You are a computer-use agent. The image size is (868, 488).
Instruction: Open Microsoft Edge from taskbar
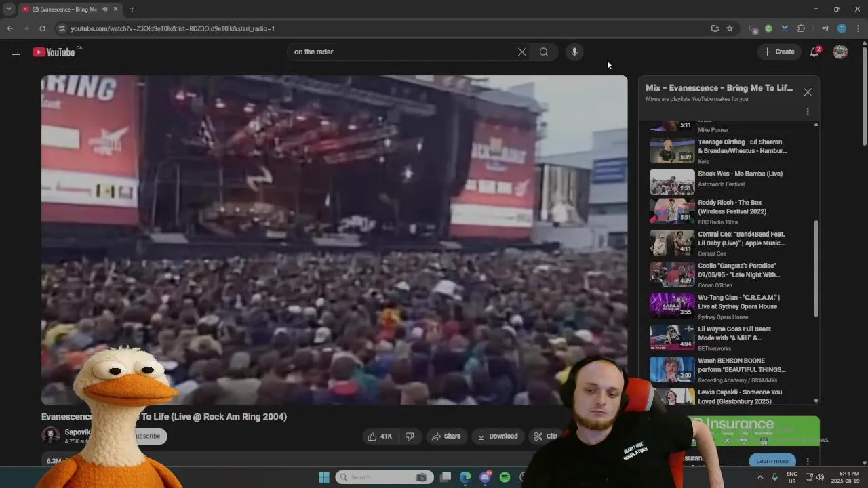(465, 477)
